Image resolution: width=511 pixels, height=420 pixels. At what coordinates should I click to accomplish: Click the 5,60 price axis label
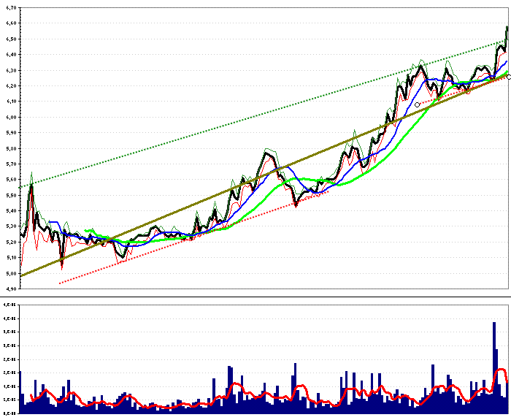click(11, 180)
